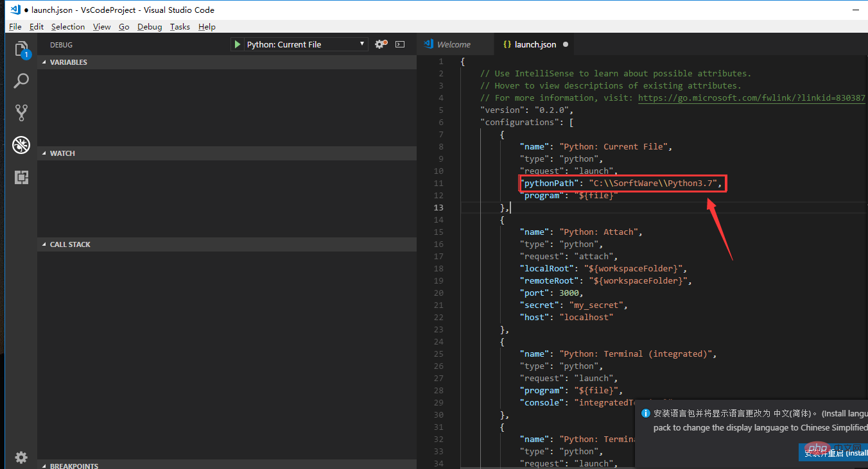Screen dimensions: 868x469
Task: Collapse the VARIABLES section
Action: (x=68, y=62)
